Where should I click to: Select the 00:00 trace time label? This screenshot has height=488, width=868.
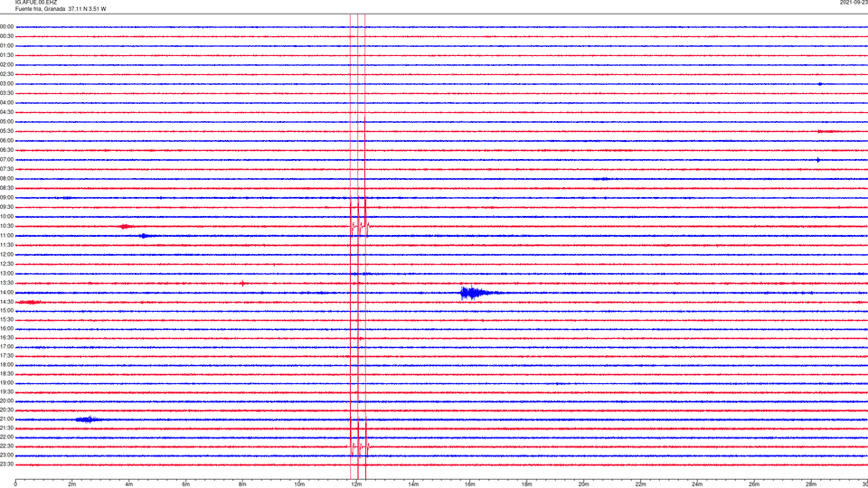pos(6,26)
